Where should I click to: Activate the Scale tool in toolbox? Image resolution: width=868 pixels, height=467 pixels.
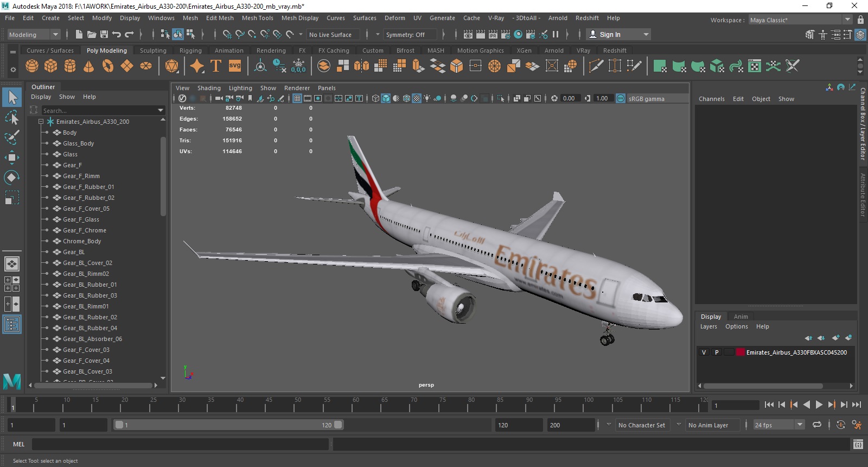pyautogui.click(x=12, y=198)
